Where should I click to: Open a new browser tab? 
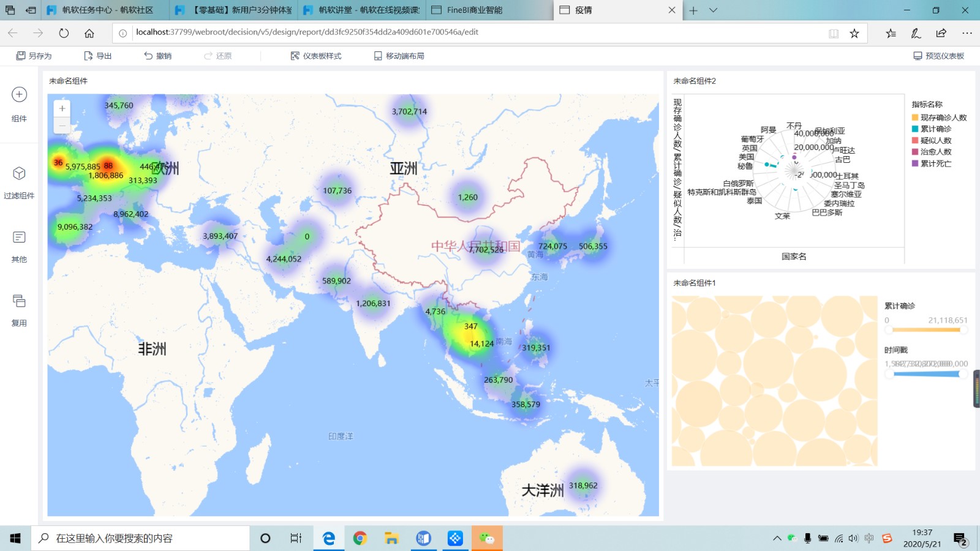(x=693, y=10)
